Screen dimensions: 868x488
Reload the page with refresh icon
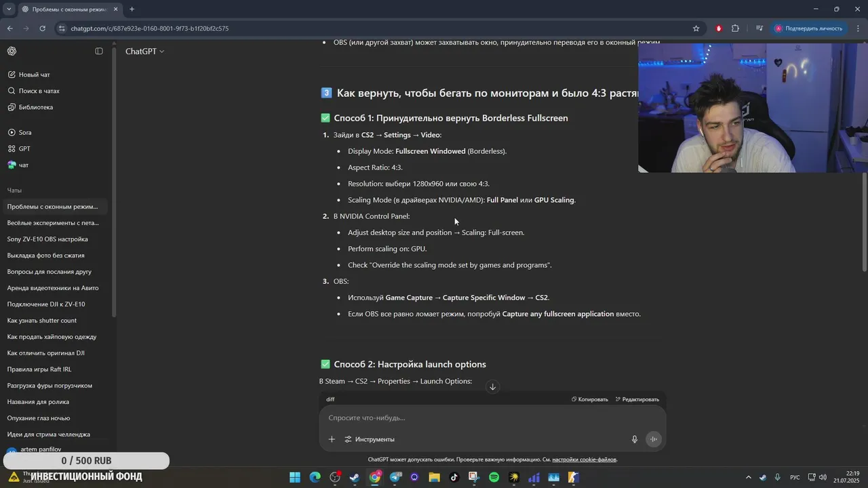click(42, 28)
